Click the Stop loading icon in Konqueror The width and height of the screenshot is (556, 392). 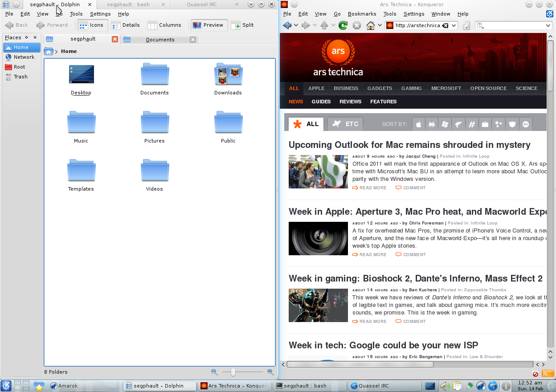point(356,25)
